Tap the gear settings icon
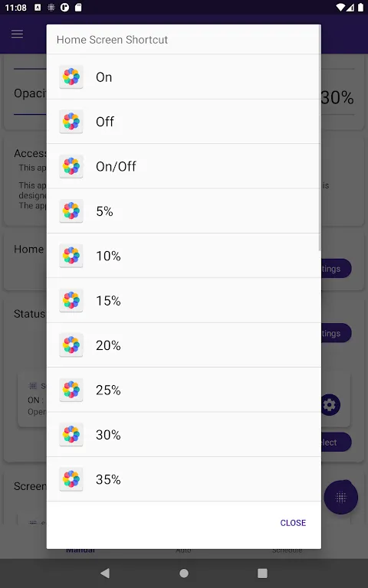This screenshot has width=368, height=588. [x=330, y=405]
